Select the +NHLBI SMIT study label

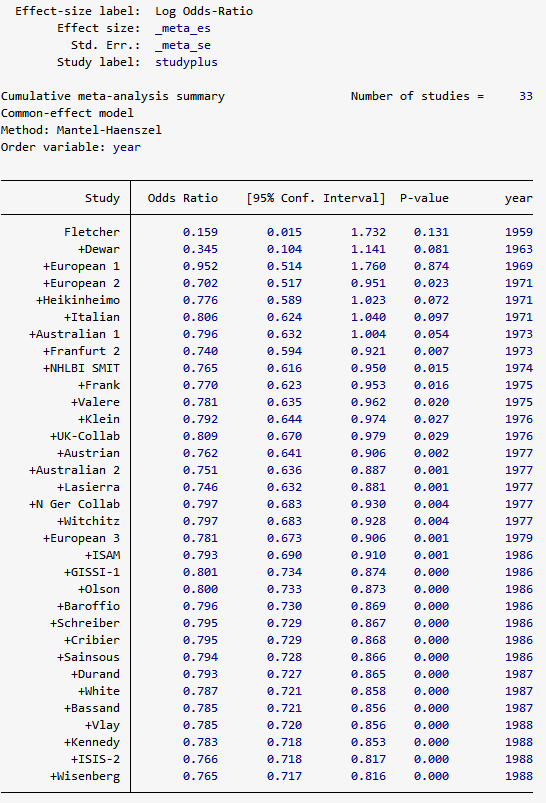tap(81, 368)
